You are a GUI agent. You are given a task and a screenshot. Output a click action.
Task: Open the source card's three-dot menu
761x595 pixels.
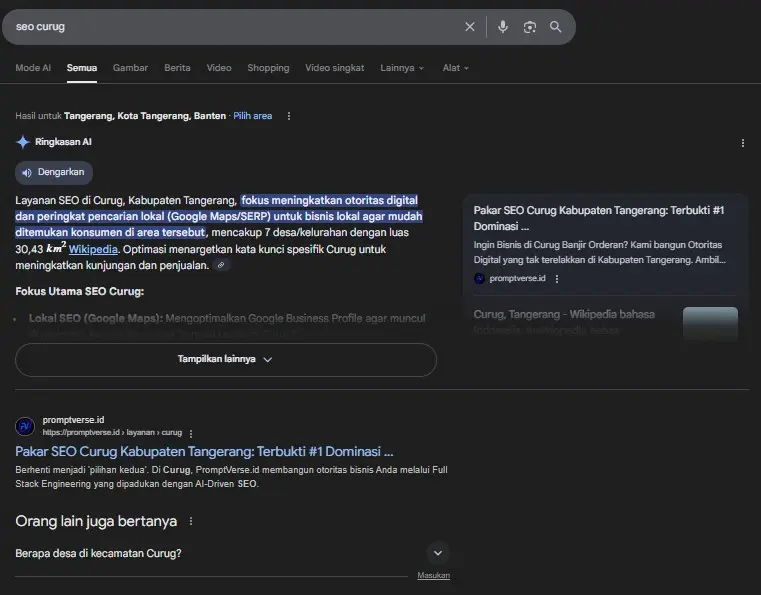point(557,279)
